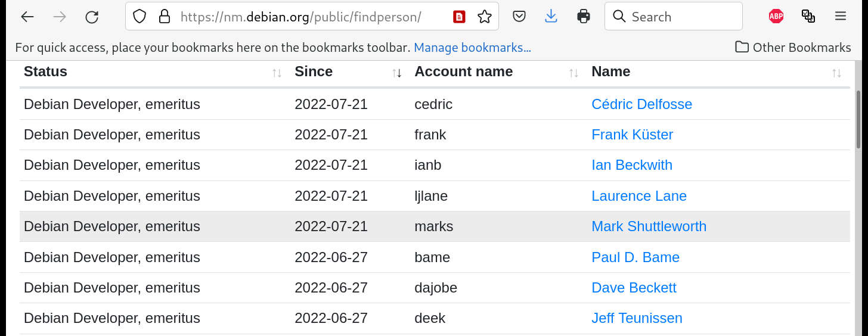
Task: Open Dave Beckett's profile
Action: tap(634, 288)
